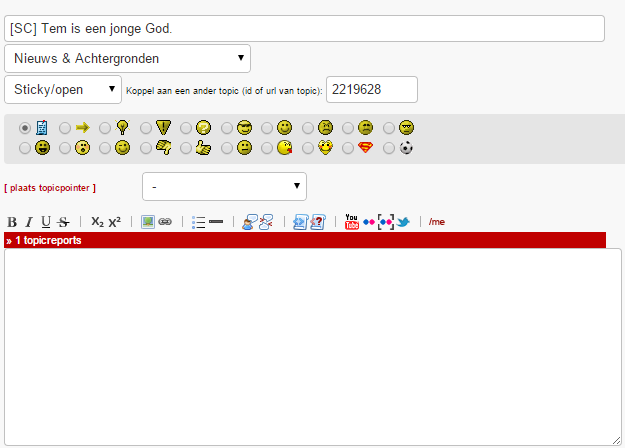
Task: Click the thumbs-up topic icon
Action: pyautogui.click(x=203, y=148)
